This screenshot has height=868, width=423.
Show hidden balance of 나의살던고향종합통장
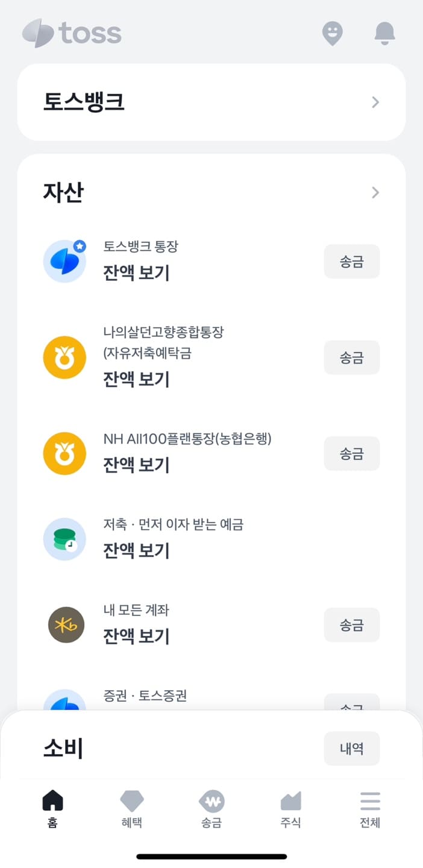coord(136,379)
